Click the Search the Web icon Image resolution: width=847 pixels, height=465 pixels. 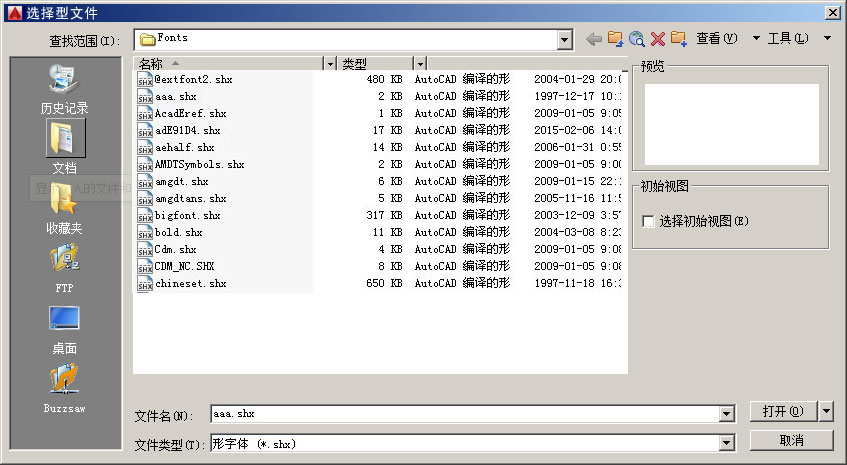[x=636, y=39]
